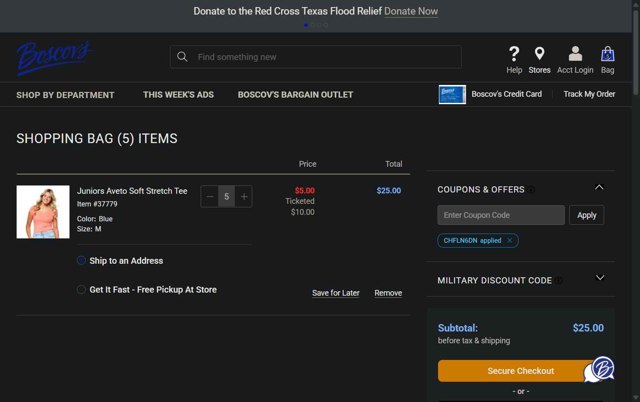Viewport: 640px width, 402px height.
Task: Select first banner carousel dot
Action: coord(306,25)
